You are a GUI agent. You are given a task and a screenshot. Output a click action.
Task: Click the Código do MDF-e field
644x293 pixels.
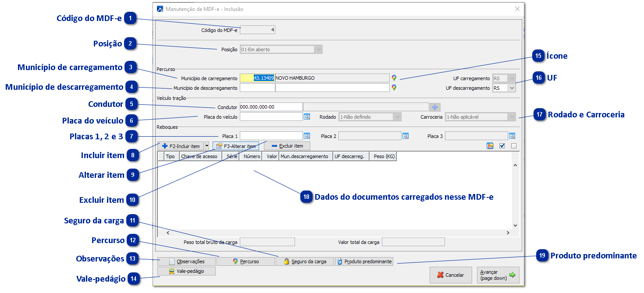coord(258,30)
